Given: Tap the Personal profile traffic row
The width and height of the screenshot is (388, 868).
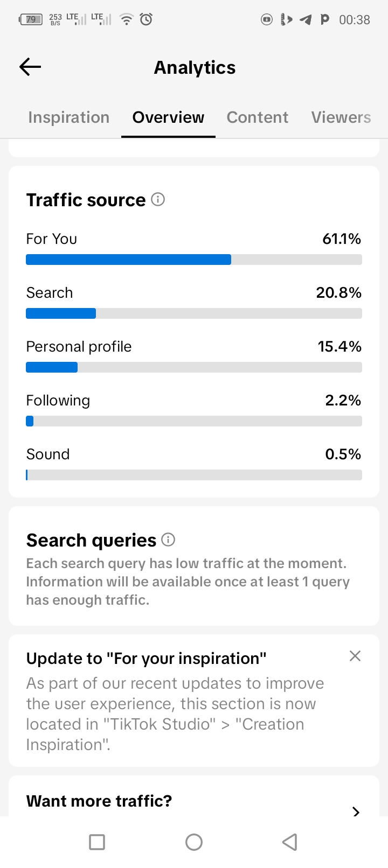Looking at the screenshot, I should pos(194,355).
